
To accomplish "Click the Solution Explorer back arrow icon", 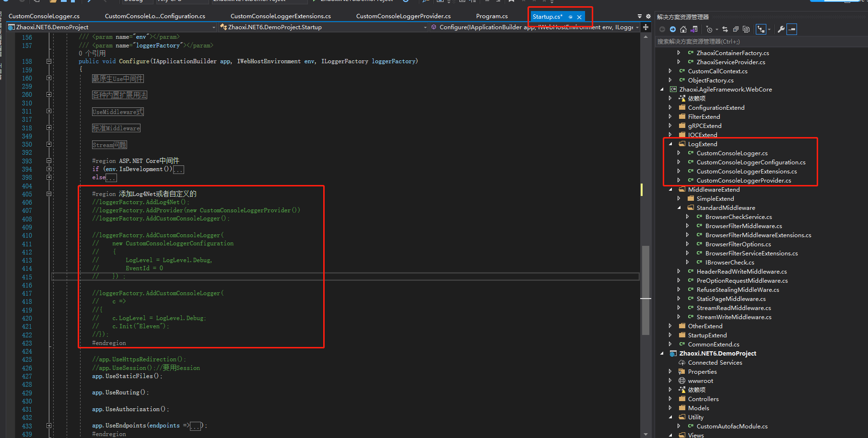I will coord(662,29).
